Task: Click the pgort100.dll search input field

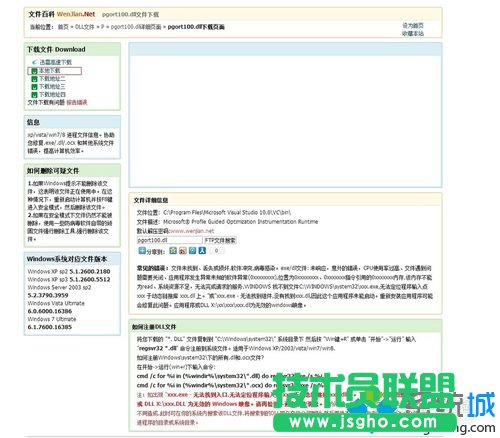Action: (x=169, y=240)
